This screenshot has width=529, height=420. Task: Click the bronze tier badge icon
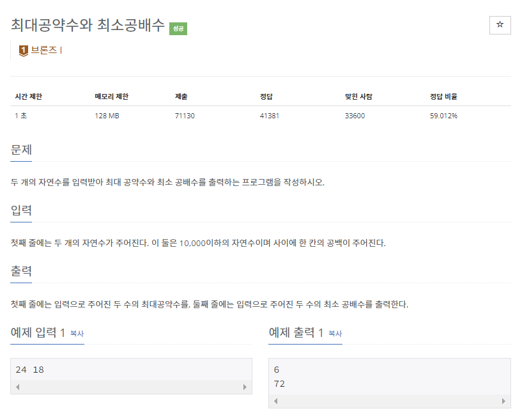23,51
